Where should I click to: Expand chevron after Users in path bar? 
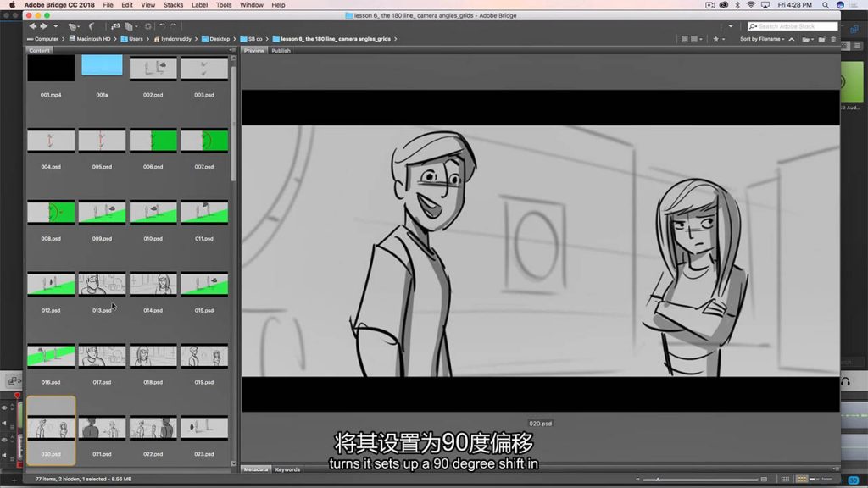pos(147,39)
